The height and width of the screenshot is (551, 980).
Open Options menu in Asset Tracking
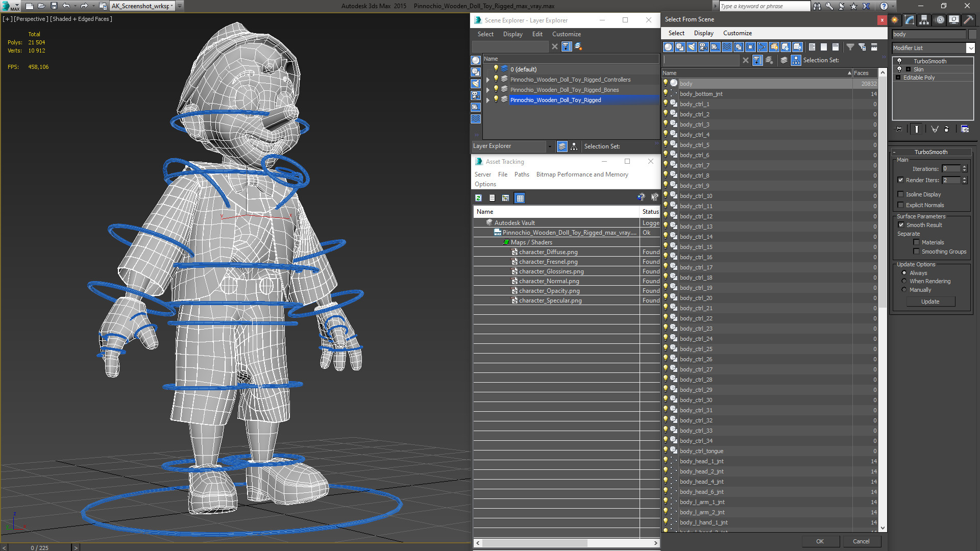485,184
